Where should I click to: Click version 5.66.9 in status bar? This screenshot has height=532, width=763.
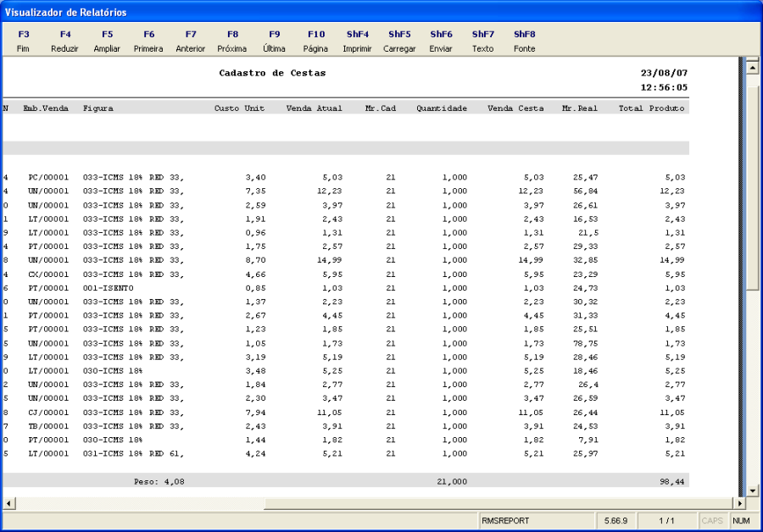tap(615, 521)
